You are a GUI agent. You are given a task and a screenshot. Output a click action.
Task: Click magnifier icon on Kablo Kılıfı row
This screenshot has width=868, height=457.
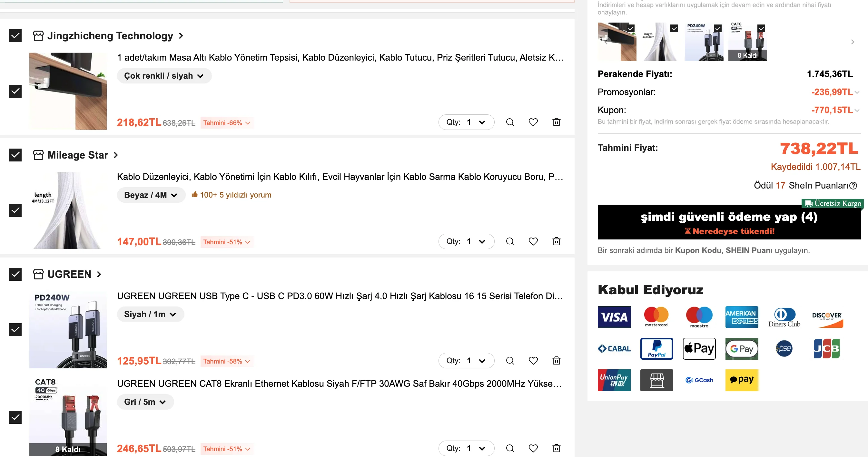pyautogui.click(x=510, y=241)
